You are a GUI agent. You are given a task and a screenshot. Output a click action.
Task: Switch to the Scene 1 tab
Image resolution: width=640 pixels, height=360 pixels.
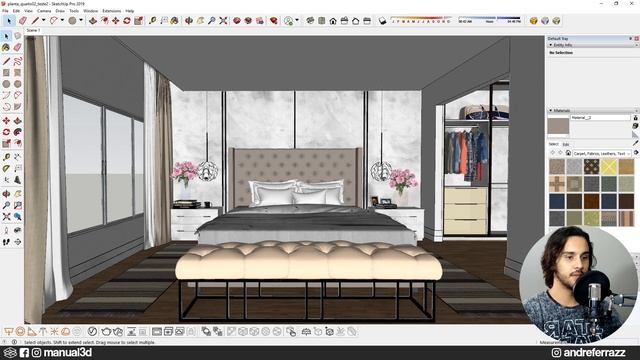[x=33, y=30]
